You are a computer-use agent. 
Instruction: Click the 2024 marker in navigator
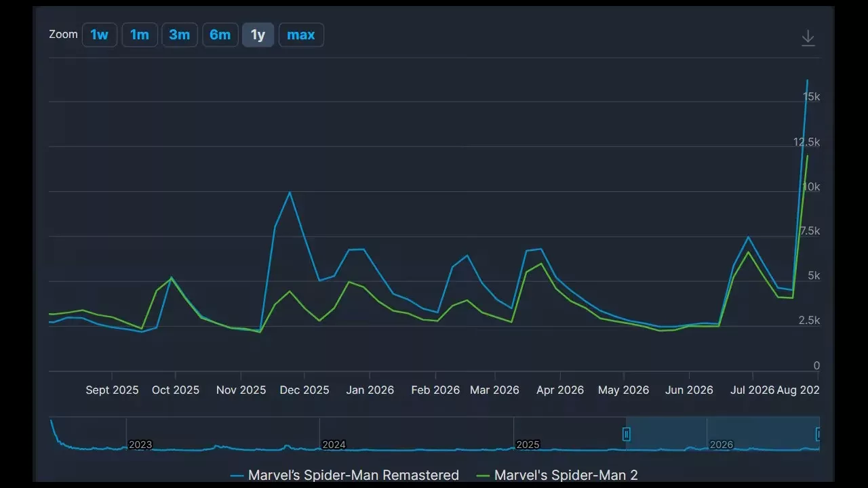point(334,445)
